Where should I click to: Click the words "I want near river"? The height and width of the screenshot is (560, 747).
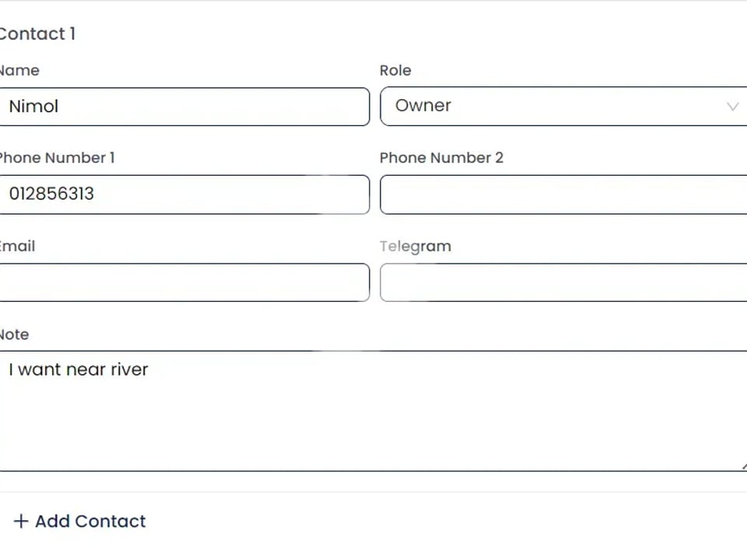click(x=79, y=369)
